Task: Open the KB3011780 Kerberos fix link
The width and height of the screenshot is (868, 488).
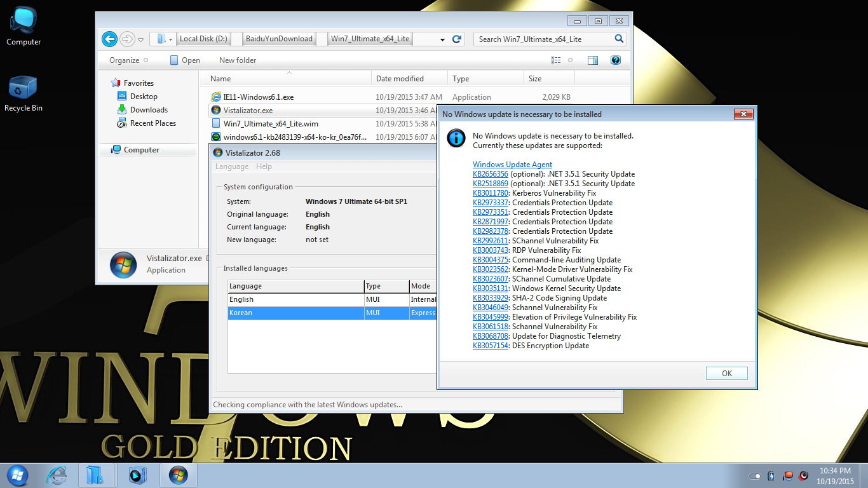Action: (491, 193)
